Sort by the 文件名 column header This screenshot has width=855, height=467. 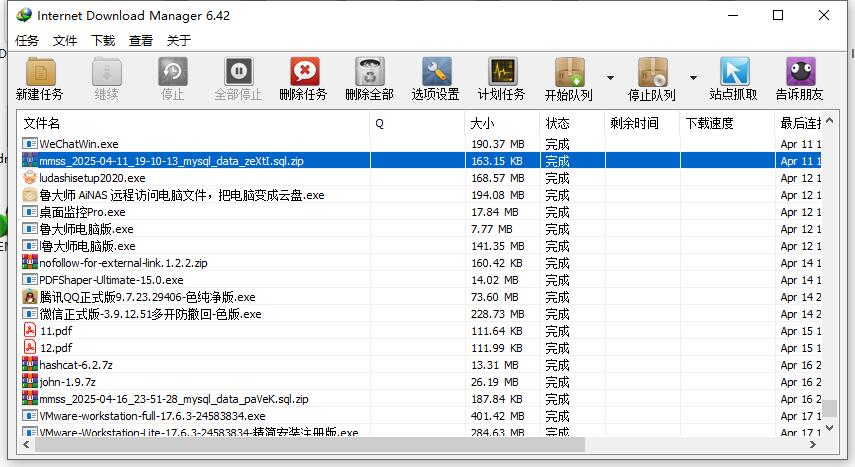coord(194,123)
